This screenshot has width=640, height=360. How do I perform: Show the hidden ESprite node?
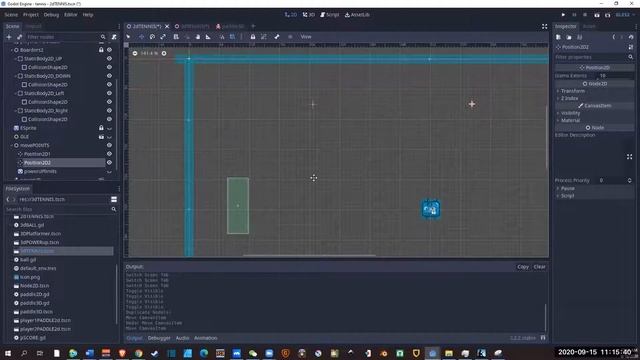tap(109, 128)
